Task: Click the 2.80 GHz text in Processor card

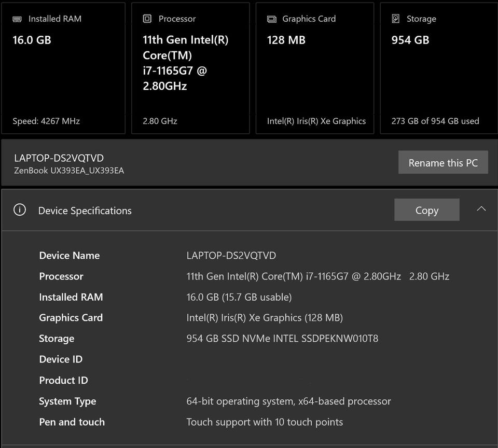Action: 160,121
